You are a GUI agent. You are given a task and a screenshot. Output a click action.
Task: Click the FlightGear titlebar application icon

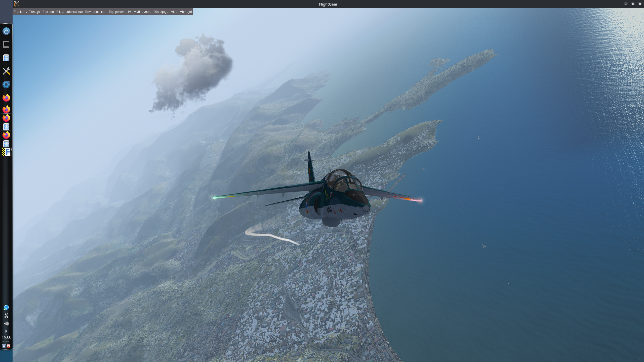pos(17,4)
